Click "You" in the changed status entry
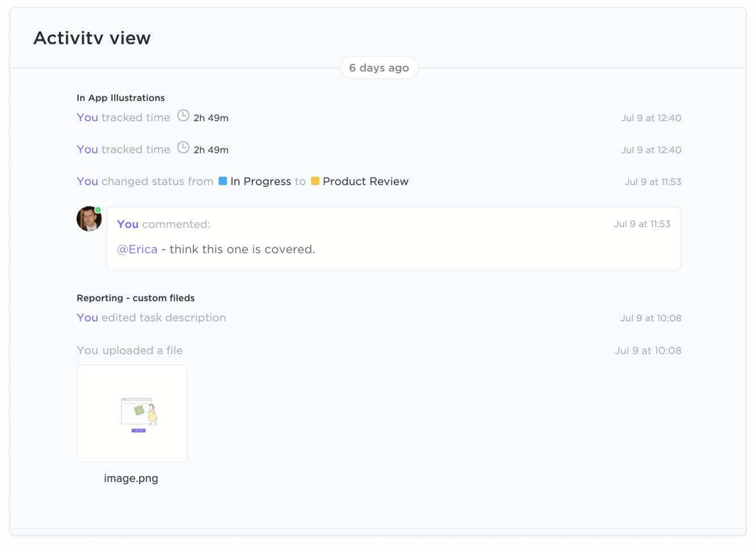The width and height of the screenshot is (756, 547). [x=88, y=181]
